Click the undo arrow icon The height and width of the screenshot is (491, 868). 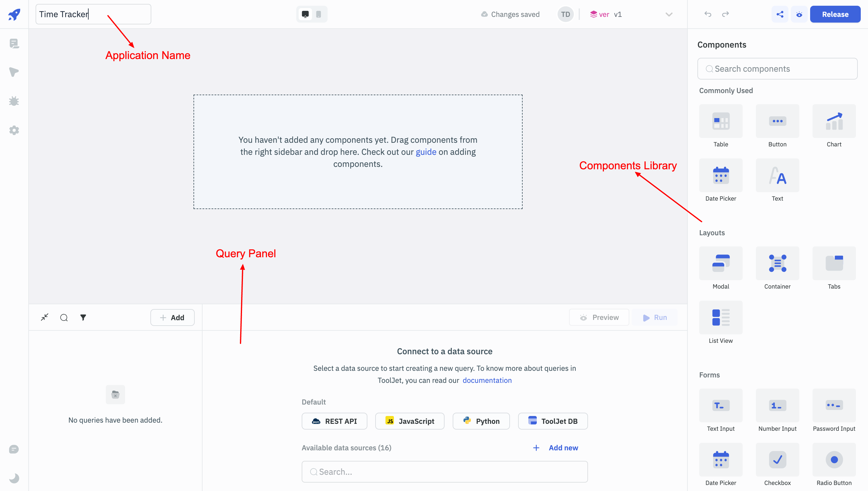coord(708,14)
